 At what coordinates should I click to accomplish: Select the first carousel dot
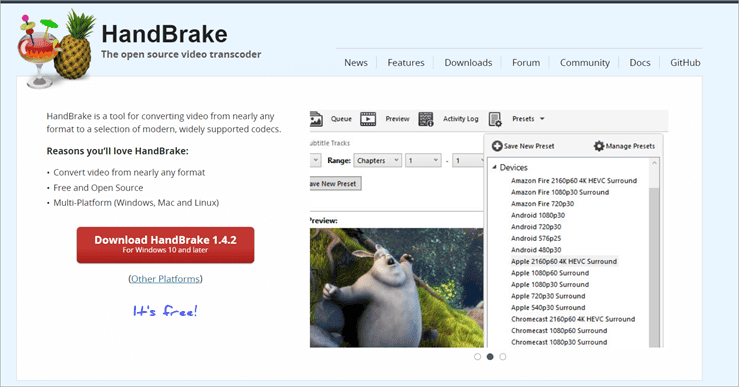point(477,357)
